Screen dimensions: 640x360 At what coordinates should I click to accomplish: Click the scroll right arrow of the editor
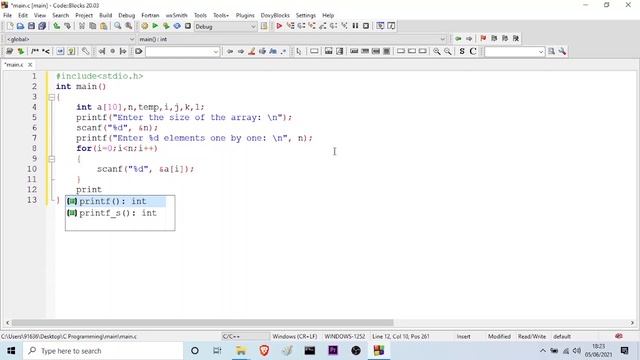[x=632, y=322]
